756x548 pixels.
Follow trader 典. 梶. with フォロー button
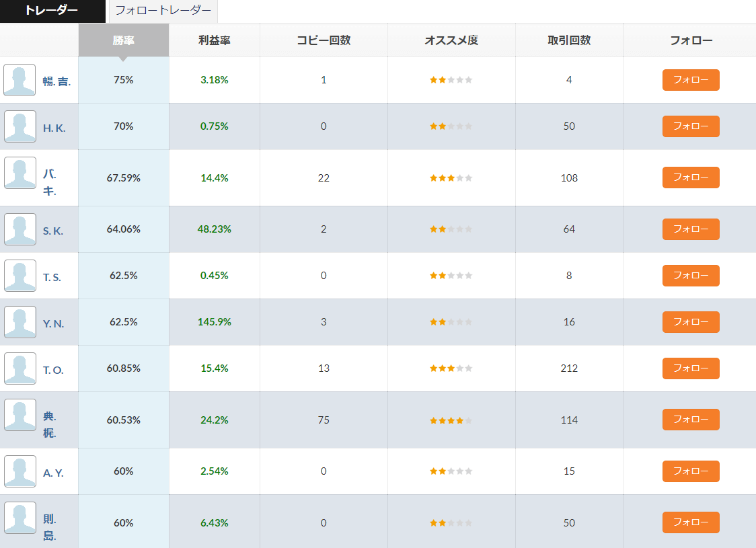point(691,420)
